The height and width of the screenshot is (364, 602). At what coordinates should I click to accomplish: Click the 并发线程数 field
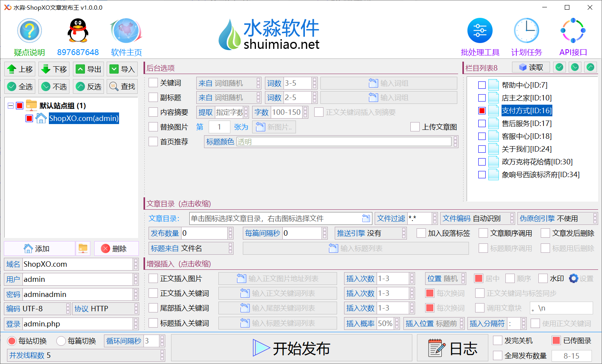pyautogui.click(x=86, y=355)
